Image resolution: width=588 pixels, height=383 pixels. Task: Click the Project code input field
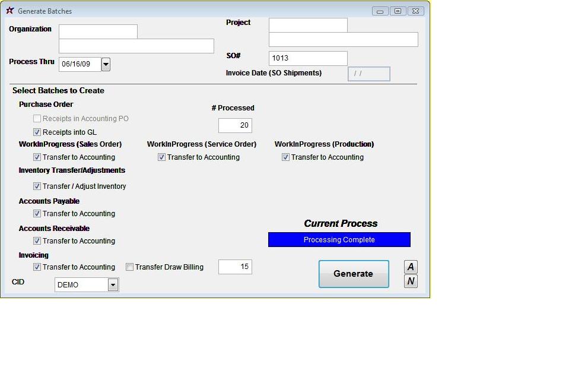pyautogui.click(x=307, y=25)
